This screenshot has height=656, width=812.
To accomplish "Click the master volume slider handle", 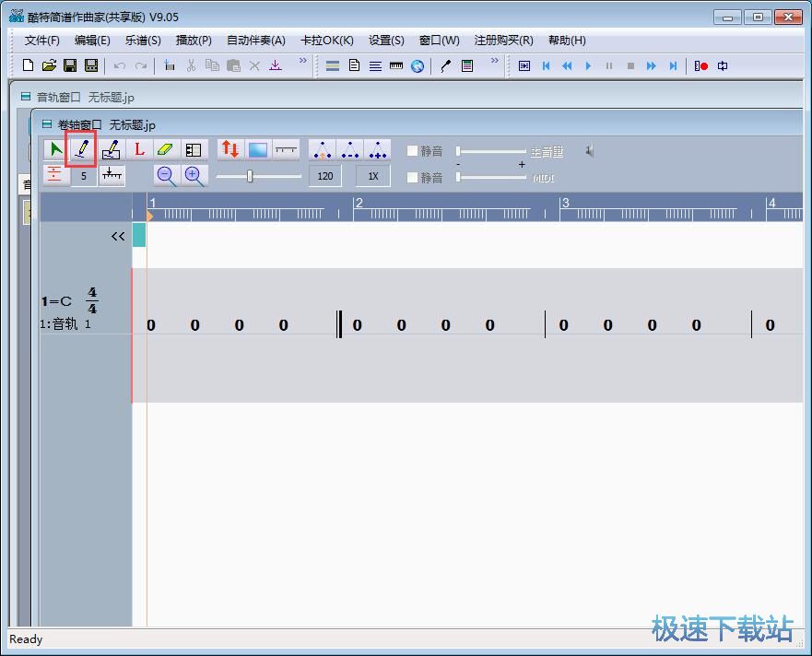I will point(459,151).
